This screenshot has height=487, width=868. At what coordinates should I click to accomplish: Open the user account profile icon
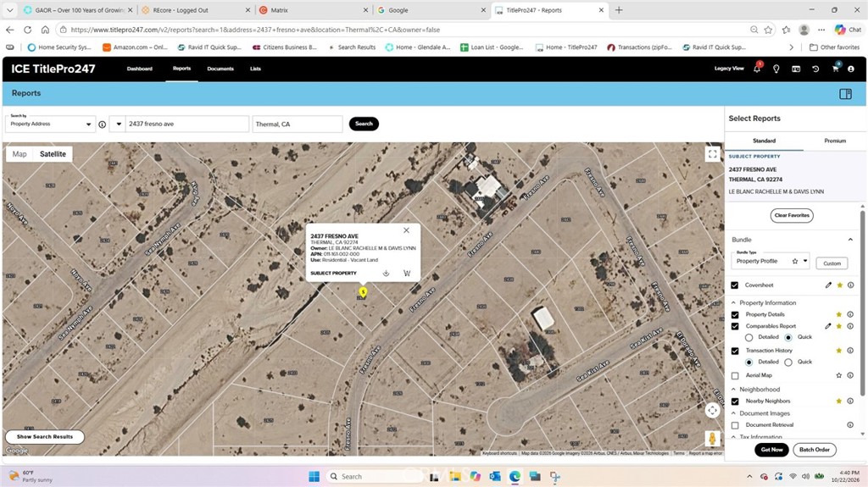pyautogui.click(x=851, y=69)
